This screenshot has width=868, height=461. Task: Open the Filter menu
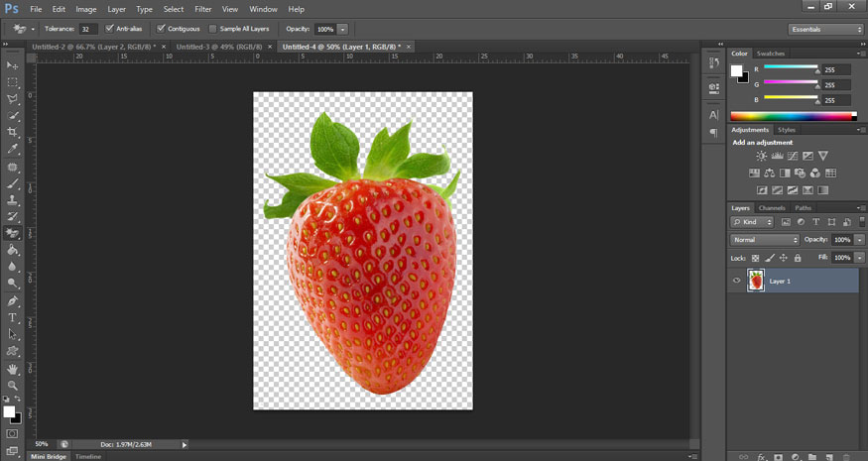click(x=202, y=9)
